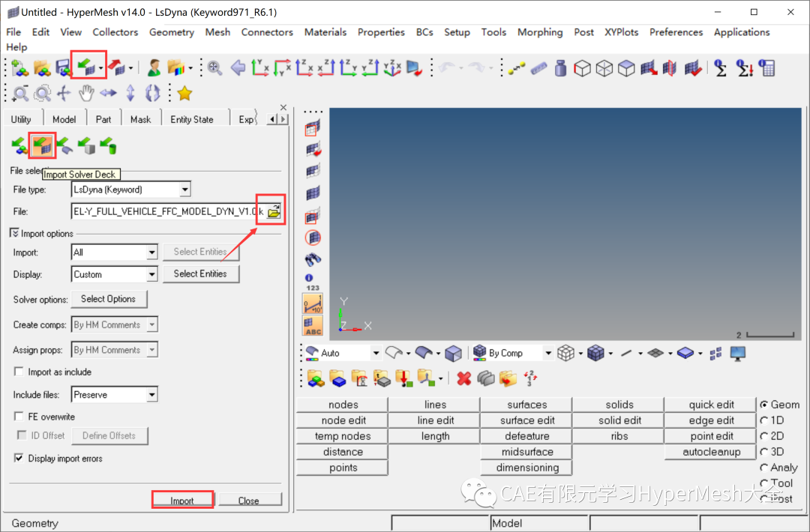Click the red delete X icon

(x=463, y=378)
